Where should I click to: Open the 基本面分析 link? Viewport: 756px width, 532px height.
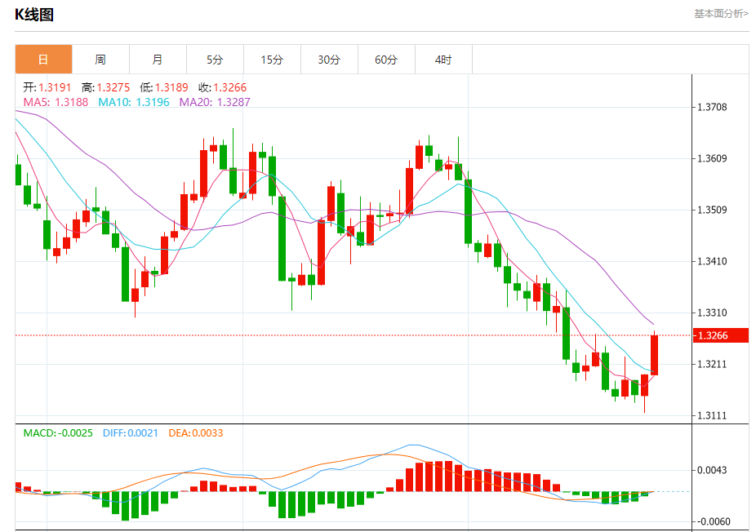click(721, 14)
